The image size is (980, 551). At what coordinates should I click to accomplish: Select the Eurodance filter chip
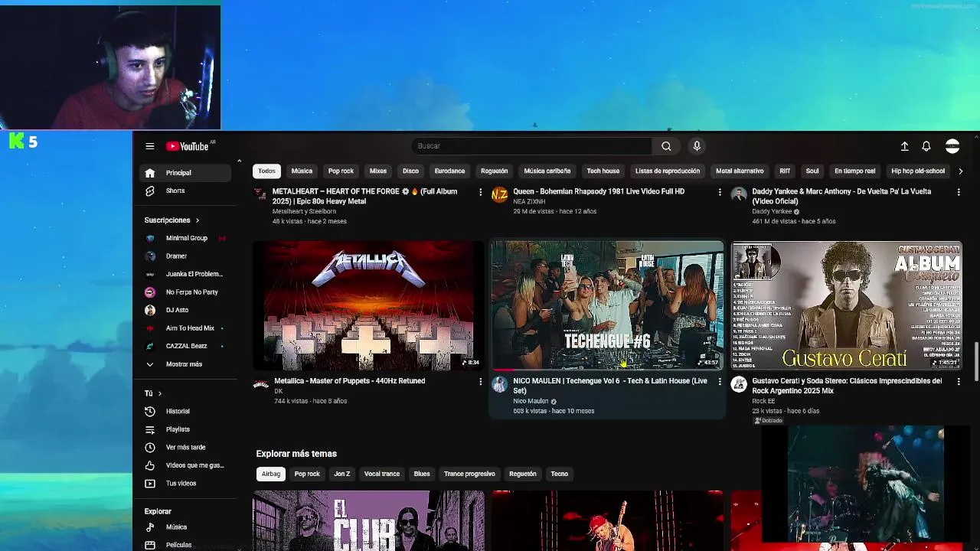click(449, 171)
